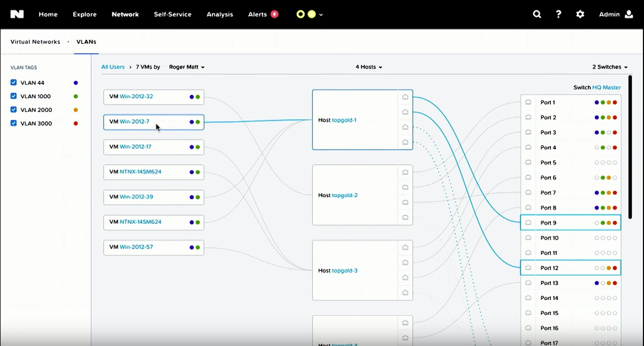The image size is (644, 346).
Task: Switch to the Virtual Networks tab
Action: tap(35, 42)
